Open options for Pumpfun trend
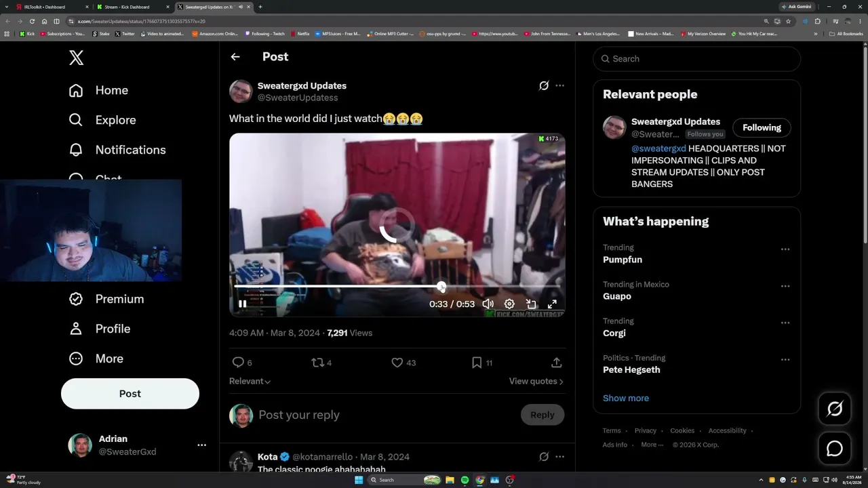 click(785, 249)
